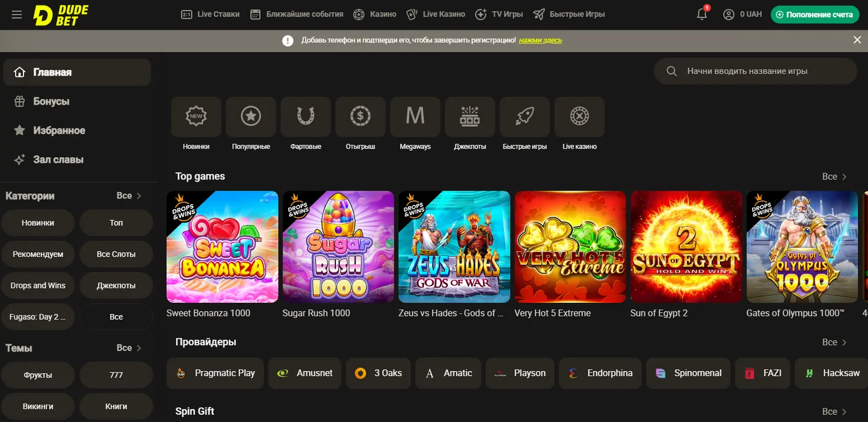Open the user account balance 0 UAH
Image resolution: width=868 pixels, height=422 pixels.
click(742, 14)
